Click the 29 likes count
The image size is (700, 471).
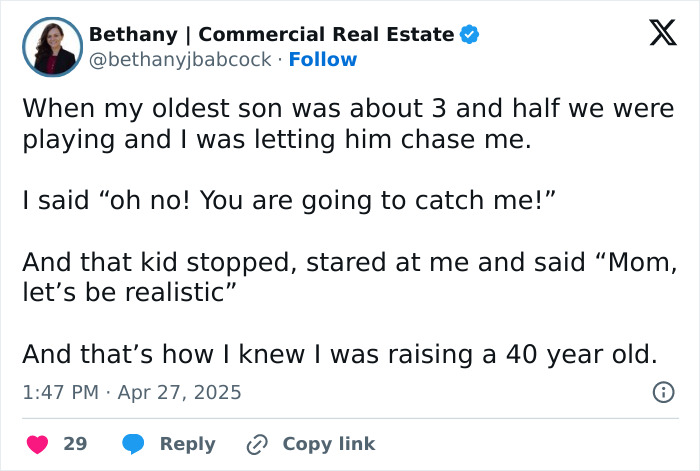click(x=75, y=443)
